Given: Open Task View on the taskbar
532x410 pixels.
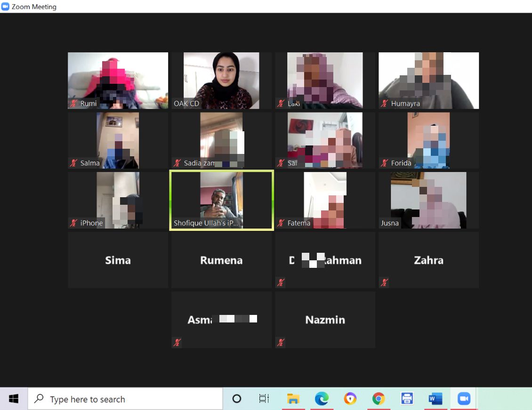Looking at the screenshot, I should pyautogui.click(x=264, y=399).
